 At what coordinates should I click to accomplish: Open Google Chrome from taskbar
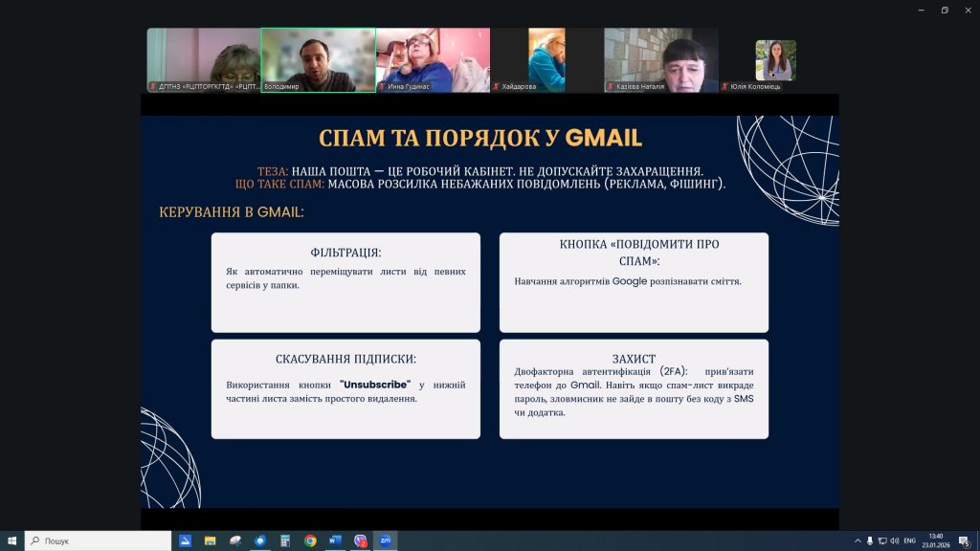[x=310, y=540]
